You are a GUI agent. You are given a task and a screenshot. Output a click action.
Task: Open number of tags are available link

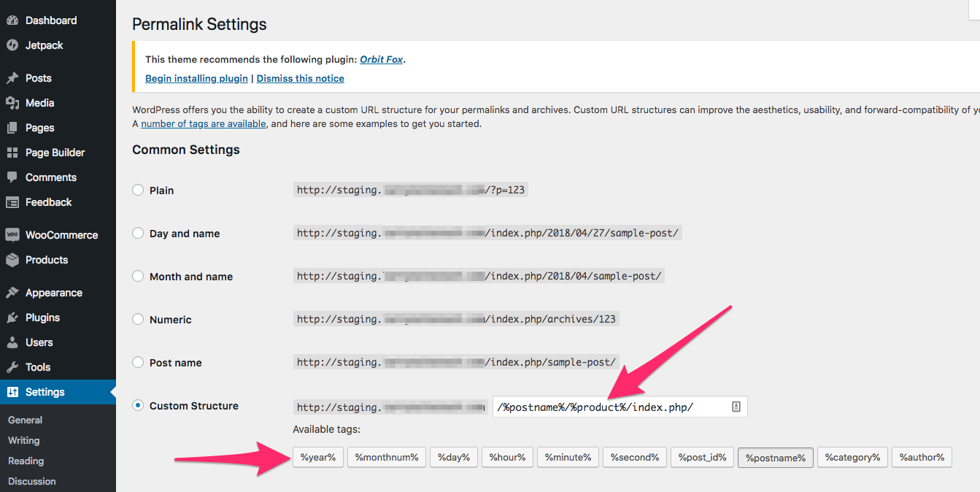(x=204, y=124)
